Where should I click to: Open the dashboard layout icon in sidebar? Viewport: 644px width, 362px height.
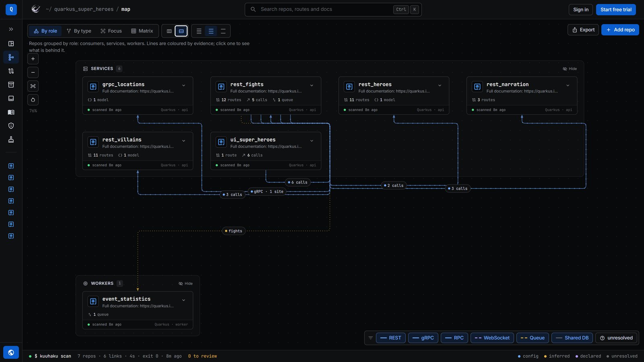(11, 43)
